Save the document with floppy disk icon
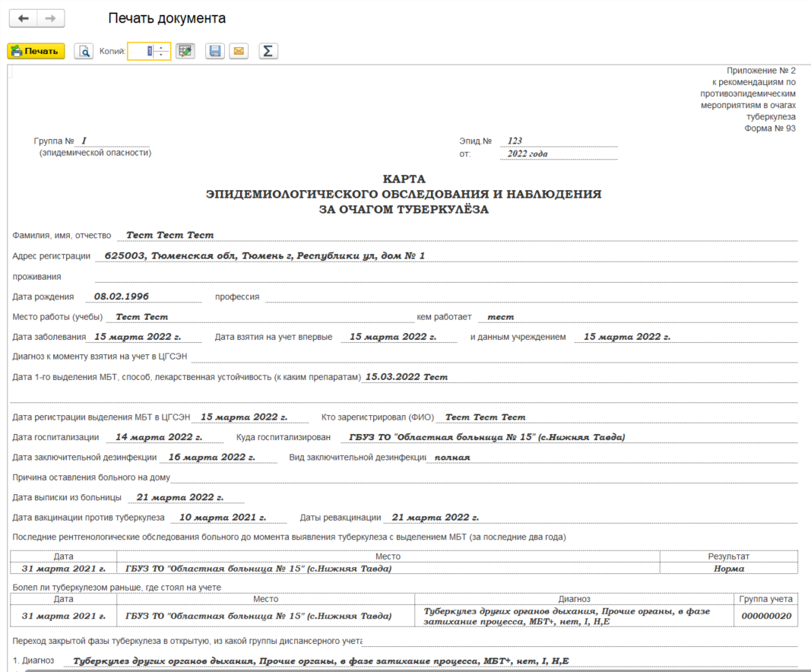The width and height of the screenshot is (811, 672). 214,51
